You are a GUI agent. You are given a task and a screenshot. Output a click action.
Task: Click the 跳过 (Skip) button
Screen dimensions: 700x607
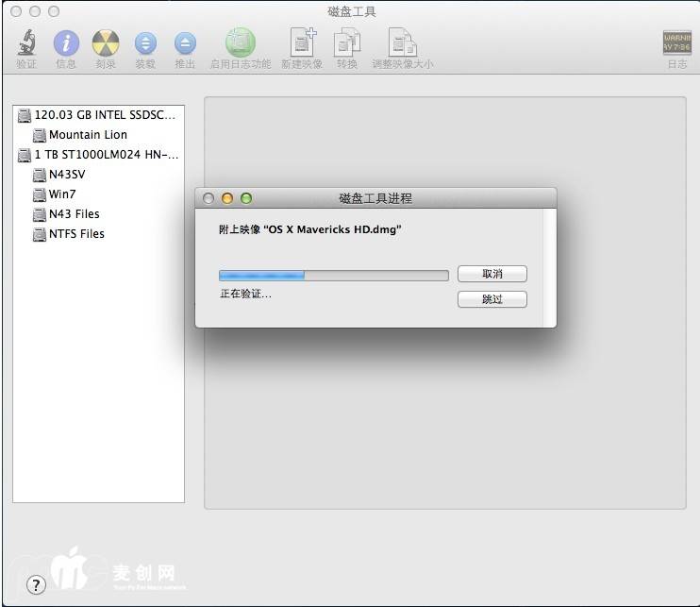(x=492, y=299)
